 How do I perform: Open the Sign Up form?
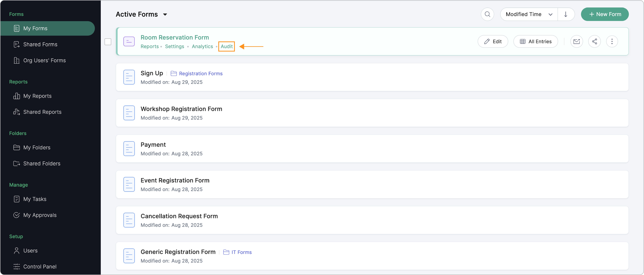152,73
